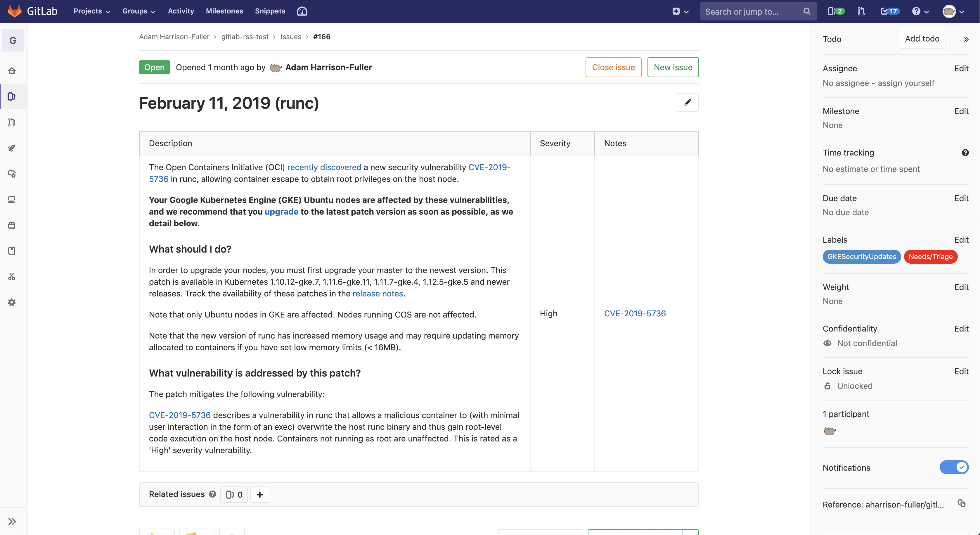Open gitlab-rss-test breadcrumb link
Screen dimensions: 980x535
pyautogui.click(x=245, y=37)
